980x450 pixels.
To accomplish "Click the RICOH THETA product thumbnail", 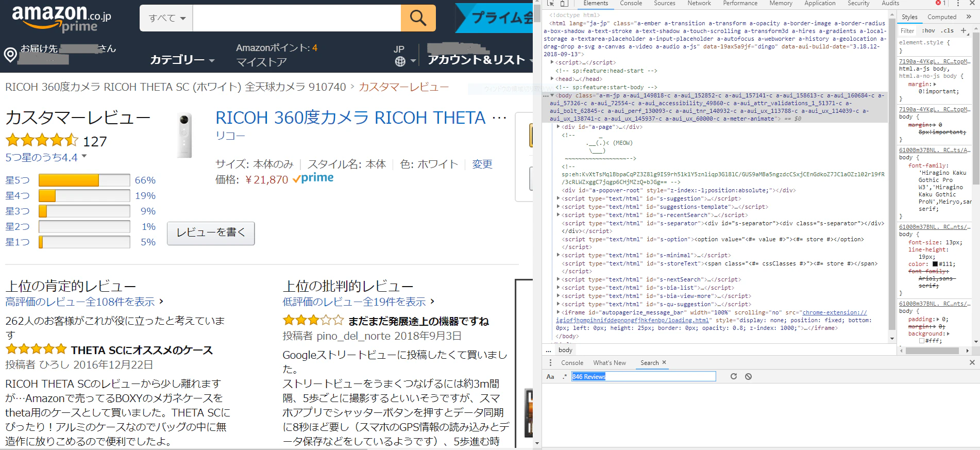I will tap(184, 135).
